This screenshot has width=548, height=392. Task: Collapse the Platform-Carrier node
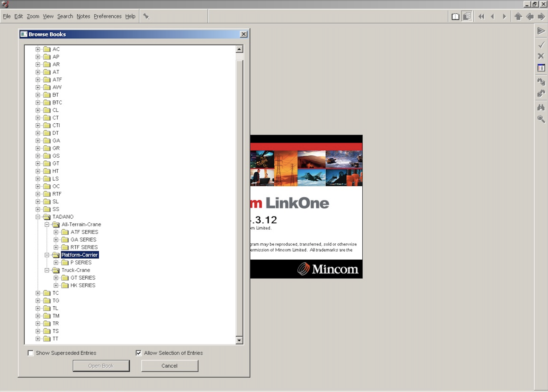point(47,255)
